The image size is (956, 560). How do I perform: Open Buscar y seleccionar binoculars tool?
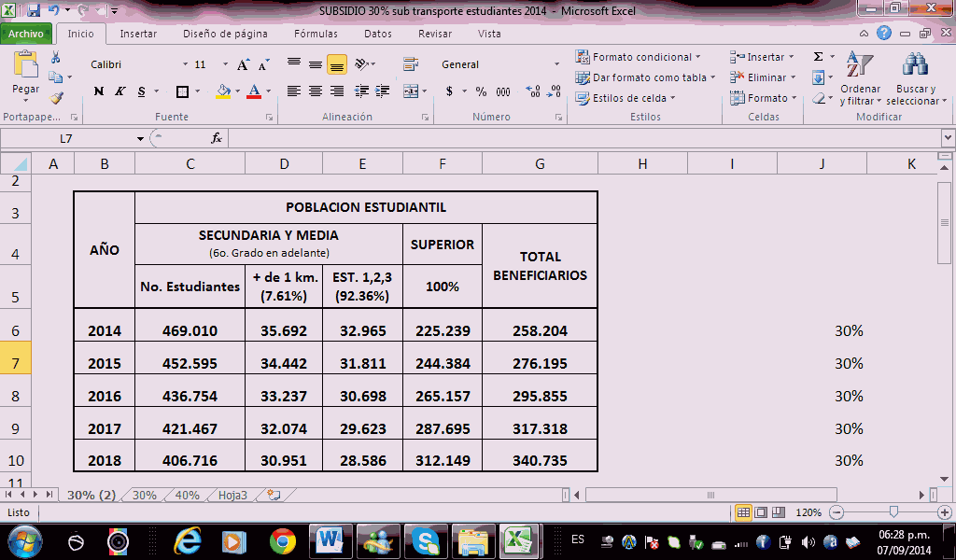tap(915, 67)
